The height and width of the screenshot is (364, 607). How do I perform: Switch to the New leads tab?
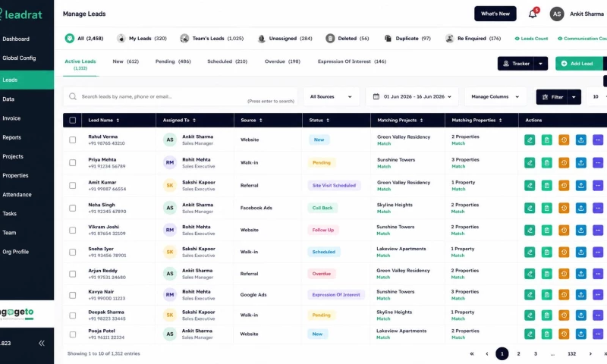pos(125,61)
